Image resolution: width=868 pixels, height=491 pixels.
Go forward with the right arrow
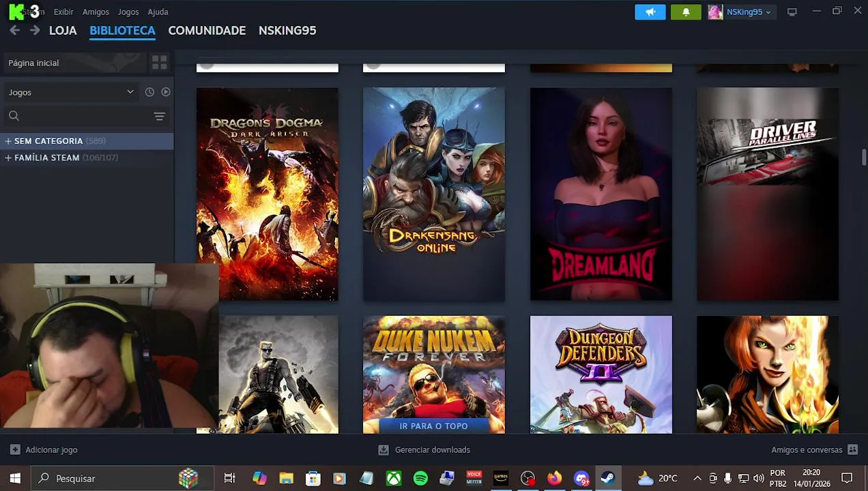35,31
